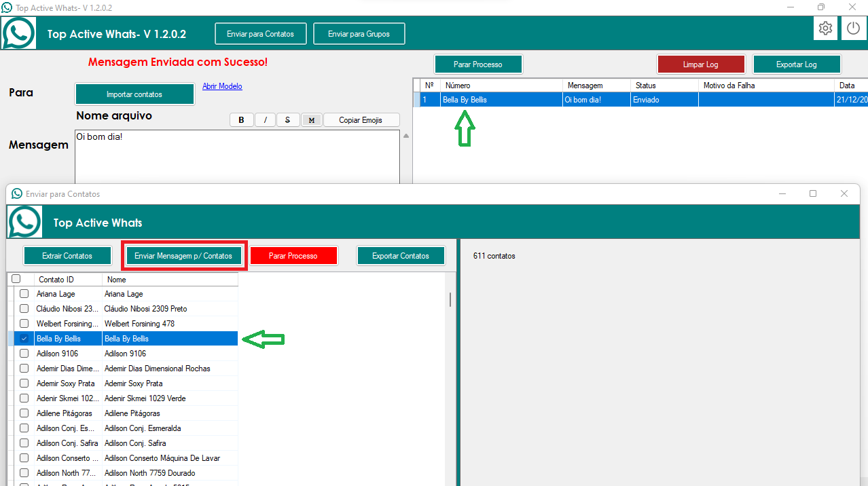This screenshot has width=868, height=486.
Task: Check the box for Adilson Conj. Esmeralda
Action: tap(24, 428)
